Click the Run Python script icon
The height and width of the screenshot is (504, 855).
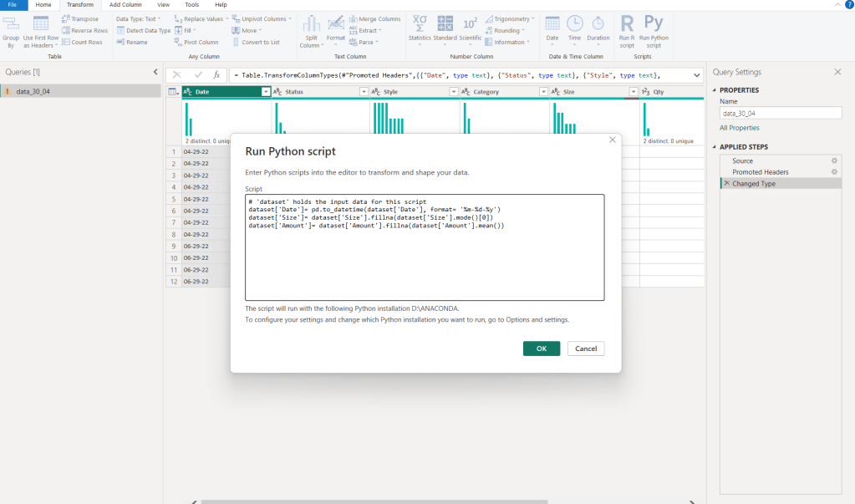(654, 23)
